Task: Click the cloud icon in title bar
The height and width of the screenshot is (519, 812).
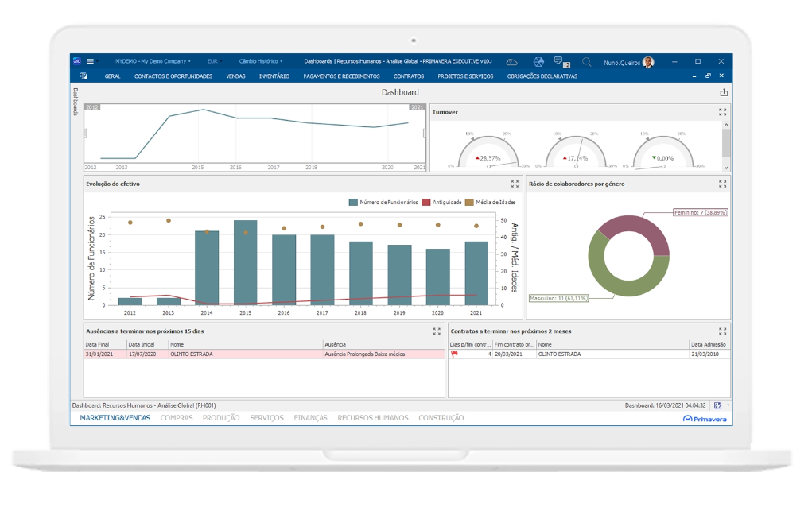Action: click(512, 61)
